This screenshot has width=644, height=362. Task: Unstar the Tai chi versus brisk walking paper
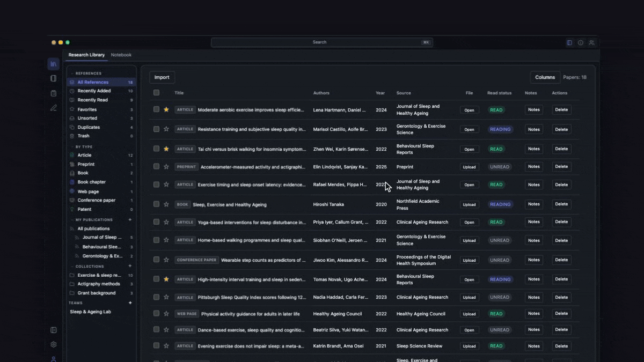(x=166, y=149)
